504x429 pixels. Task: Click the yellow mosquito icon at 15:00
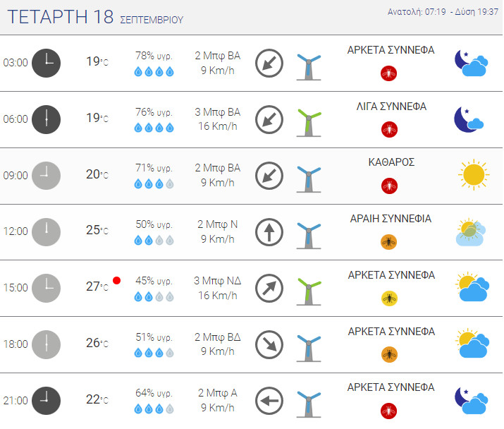click(389, 298)
